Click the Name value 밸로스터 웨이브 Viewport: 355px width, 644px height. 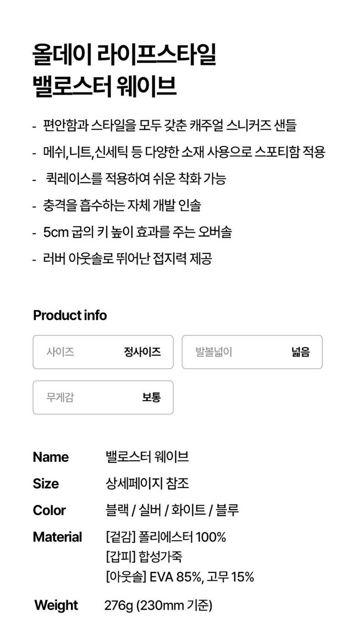(x=147, y=457)
